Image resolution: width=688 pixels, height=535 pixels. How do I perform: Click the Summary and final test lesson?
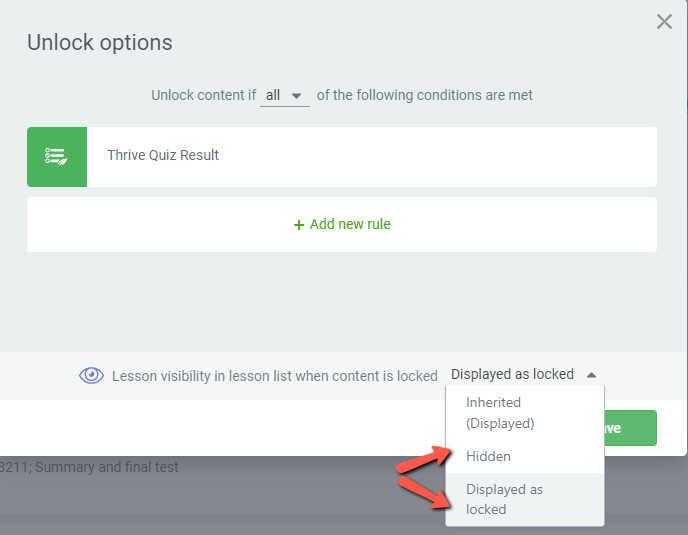[x=89, y=467]
